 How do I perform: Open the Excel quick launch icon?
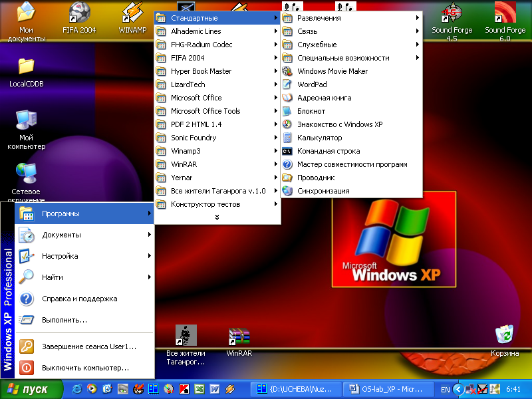pos(199,389)
